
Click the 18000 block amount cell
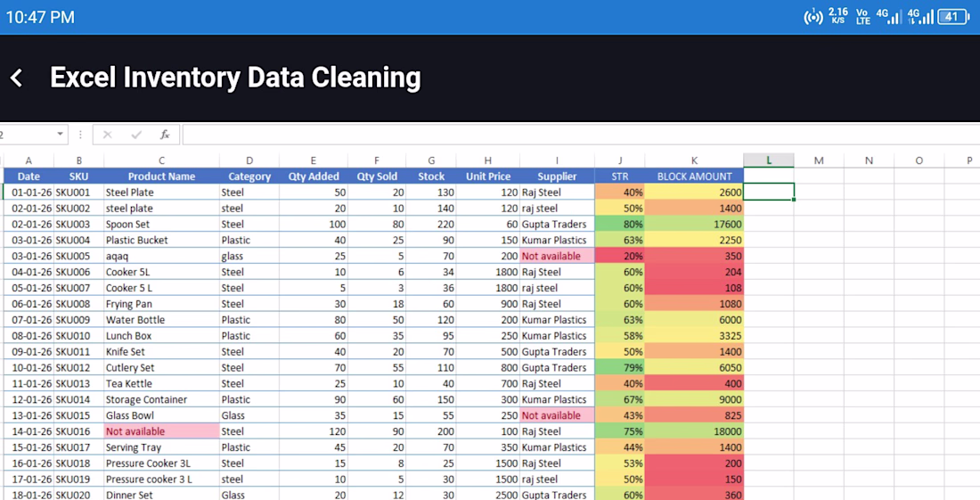point(694,431)
